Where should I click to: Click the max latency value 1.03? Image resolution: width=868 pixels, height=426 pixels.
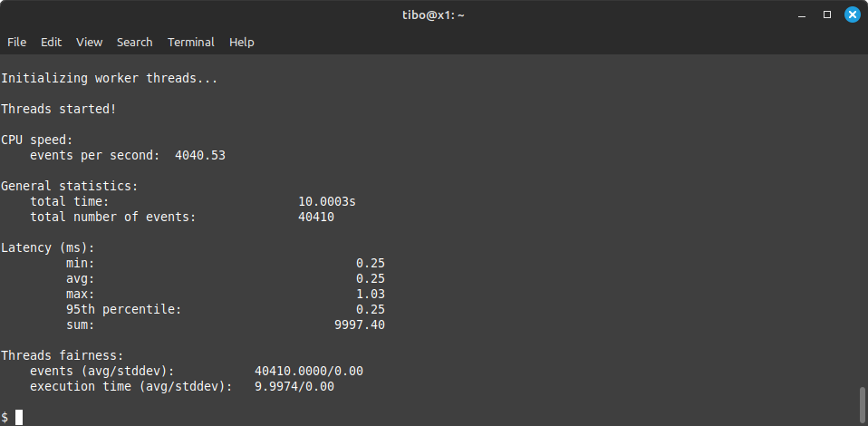[371, 294]
